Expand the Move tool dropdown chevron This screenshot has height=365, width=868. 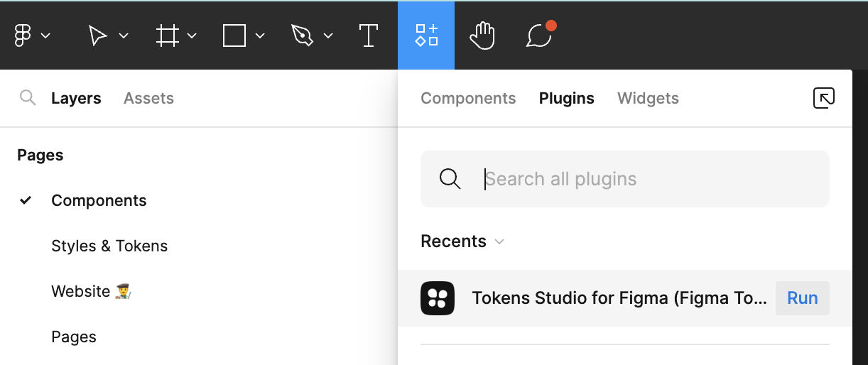coord(124,36)
